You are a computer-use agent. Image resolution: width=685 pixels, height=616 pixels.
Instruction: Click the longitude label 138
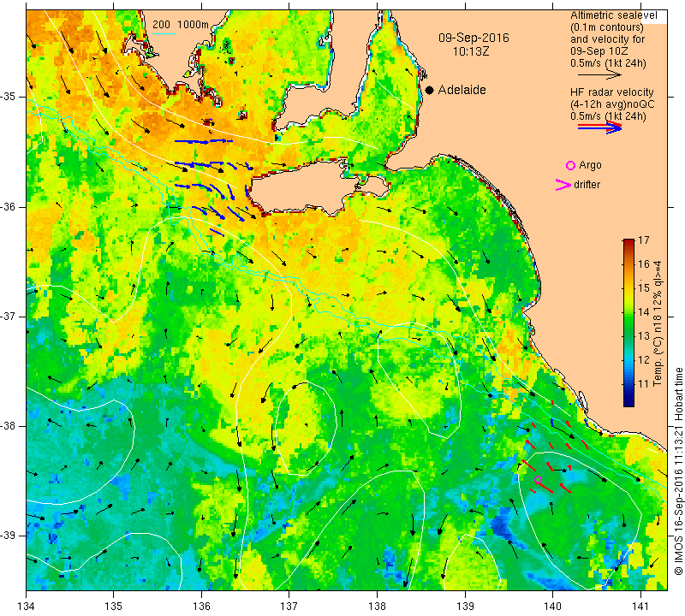click(377, 607)
